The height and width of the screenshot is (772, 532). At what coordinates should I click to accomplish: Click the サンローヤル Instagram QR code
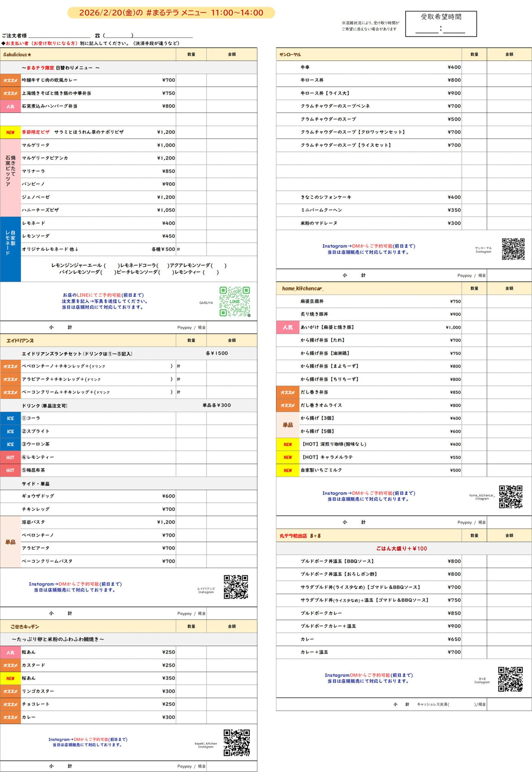point(513,249)
